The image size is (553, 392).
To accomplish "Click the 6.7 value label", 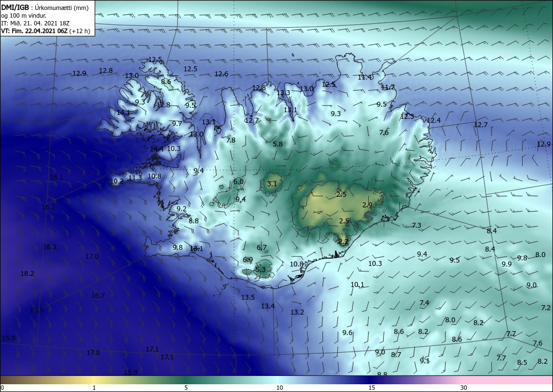I will pos(262,248).
